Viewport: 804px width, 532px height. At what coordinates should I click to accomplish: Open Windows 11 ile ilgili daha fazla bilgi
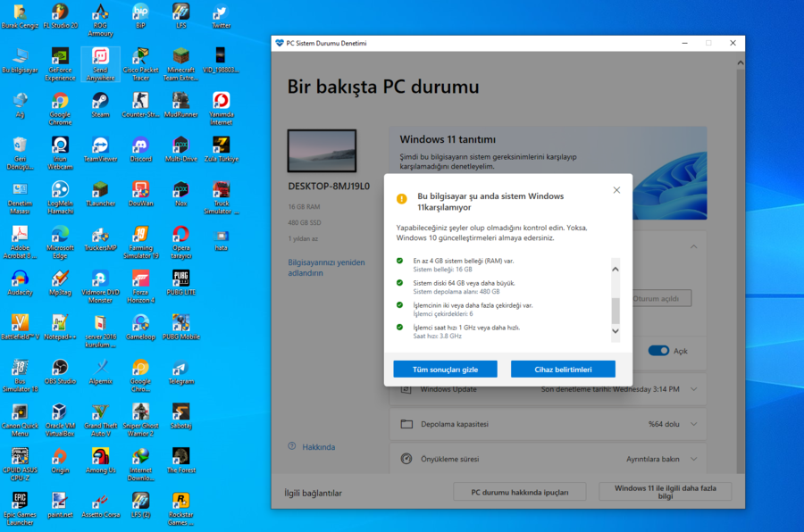665,492
